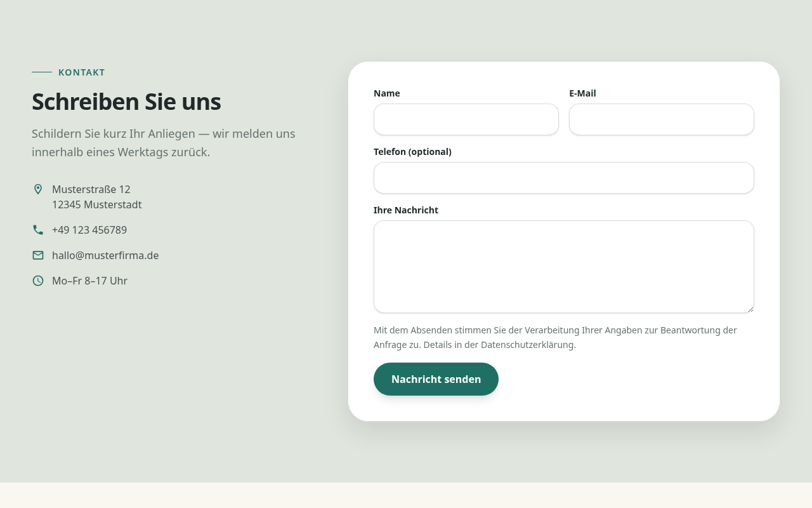
Task: Click the opening hours text Mo–Fr 8–17 Uhr
Action: point(89,281)
